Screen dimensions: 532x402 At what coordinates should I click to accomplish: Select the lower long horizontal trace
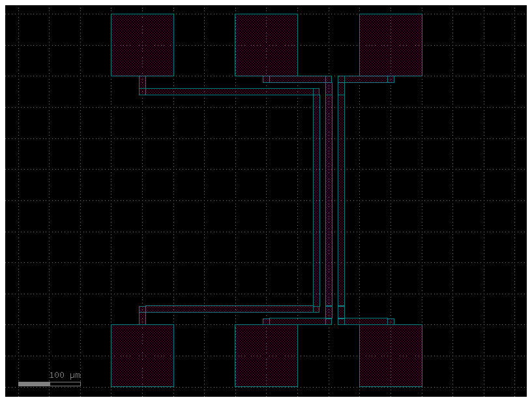click(x=228, y=309)
